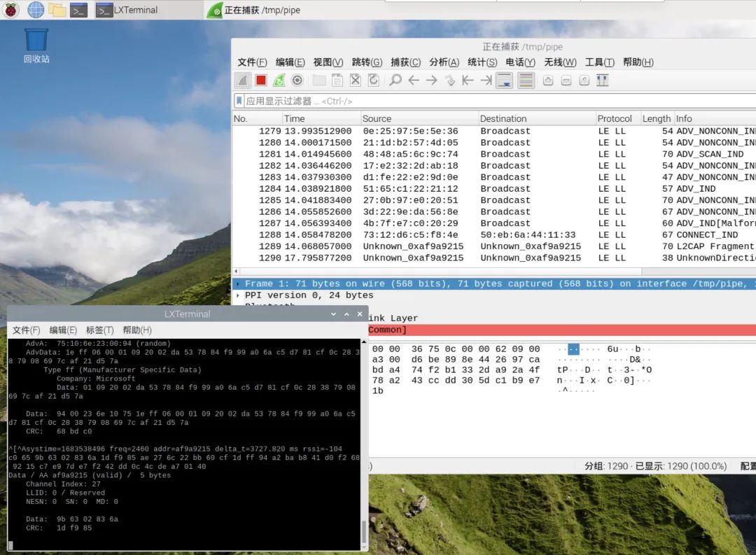Open LXTerminal 编辑(E) menu
This screenshot has height=555, width=756.
click(63, 330)
